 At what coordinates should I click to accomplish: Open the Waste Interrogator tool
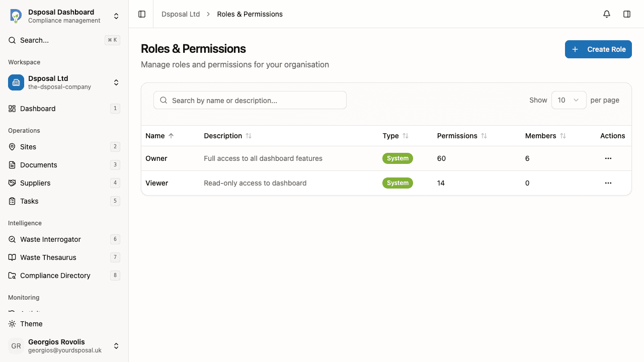click(x=50, y=239)
